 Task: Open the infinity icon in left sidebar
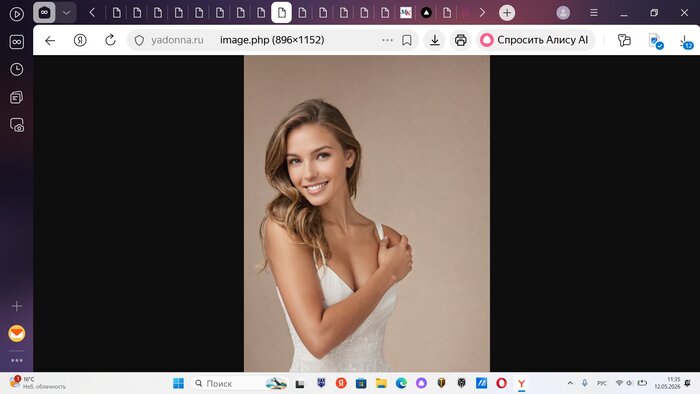click(x=17, y=42)
